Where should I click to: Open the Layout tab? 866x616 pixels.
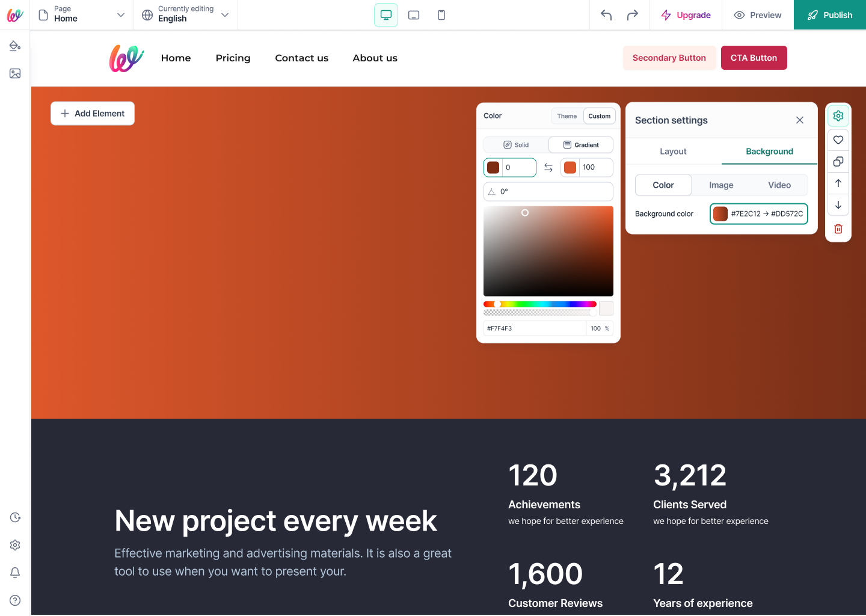coord(673,152)
